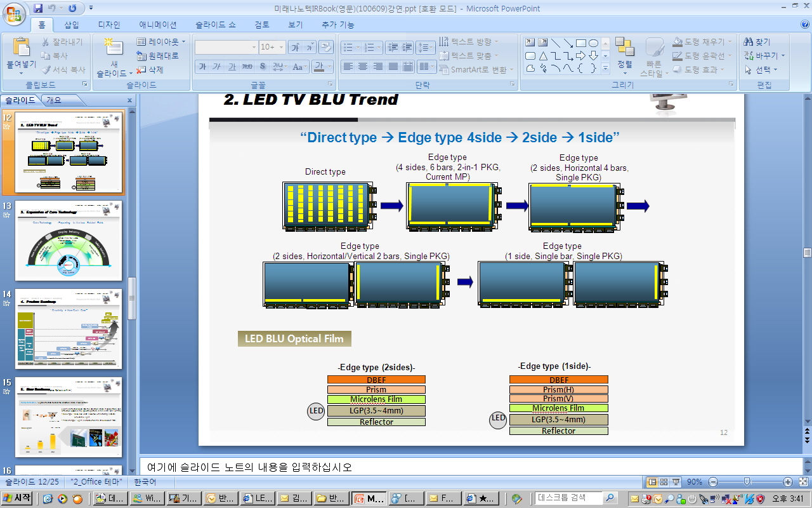Toggle Align Text Left
Screen dimensions: 812x508
click(348, 66)
